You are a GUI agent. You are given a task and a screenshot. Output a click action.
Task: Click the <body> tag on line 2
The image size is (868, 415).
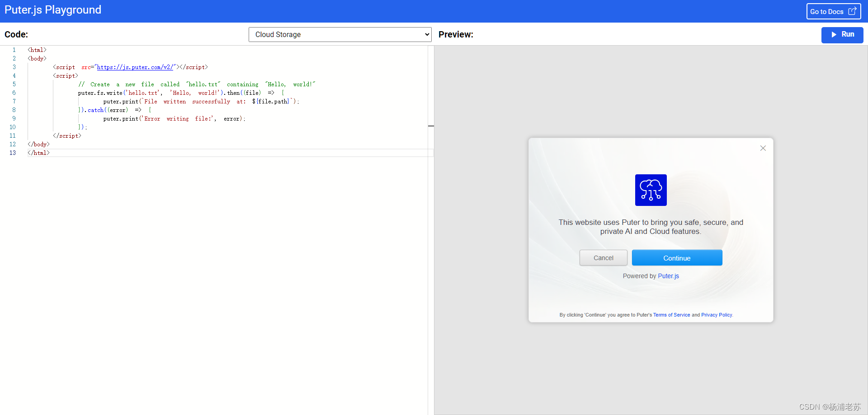tap(37, 59)
